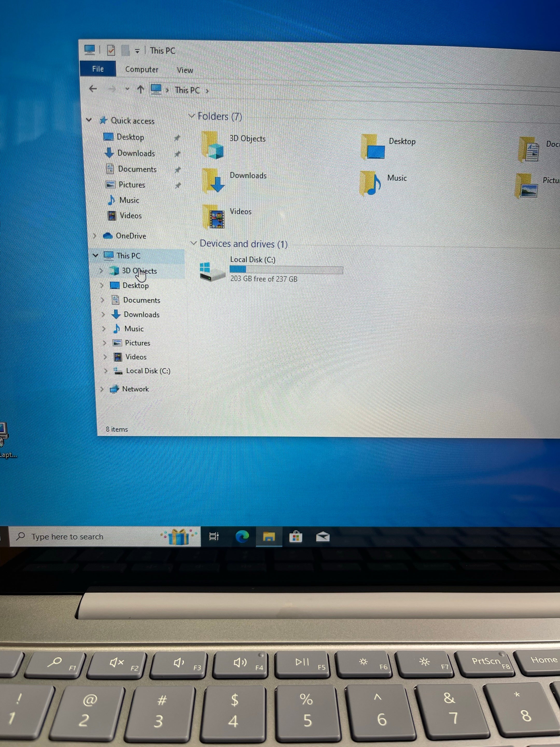Screen dimensions: 560x747
Task: Select This PC in navigation pane
Action: (x=128, y=256)
